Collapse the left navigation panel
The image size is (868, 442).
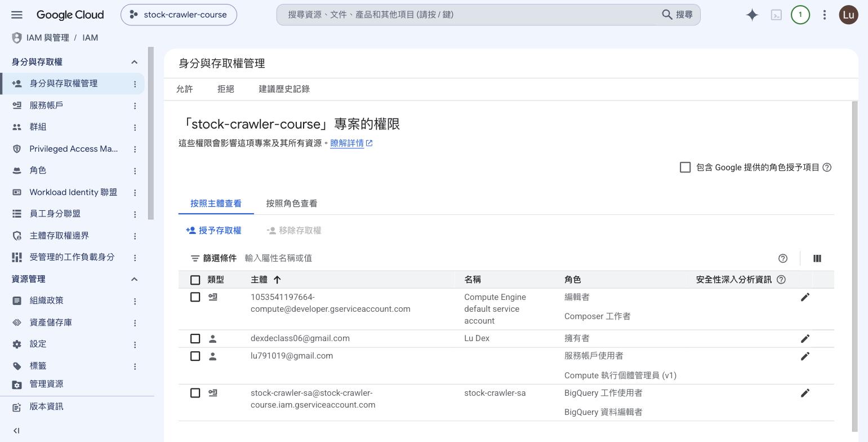(16, 431)
